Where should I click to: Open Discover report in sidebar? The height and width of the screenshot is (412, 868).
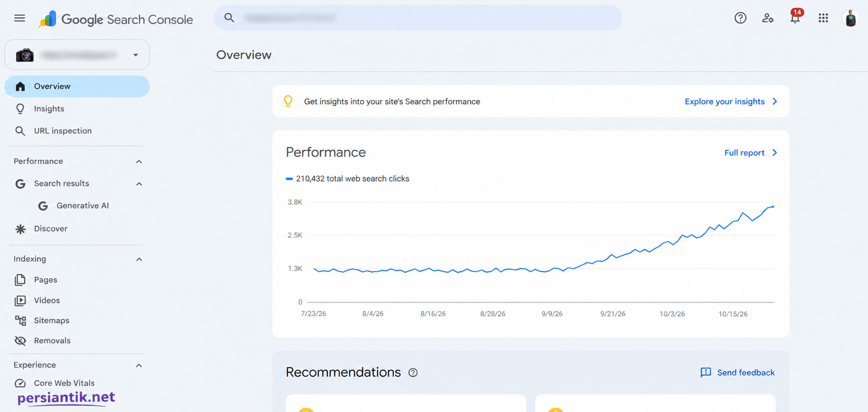click(51, 229)
